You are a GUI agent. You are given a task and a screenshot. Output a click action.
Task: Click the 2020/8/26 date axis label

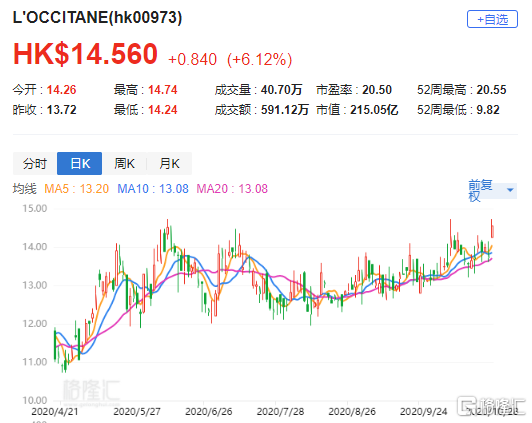click(x=352, y=412)
